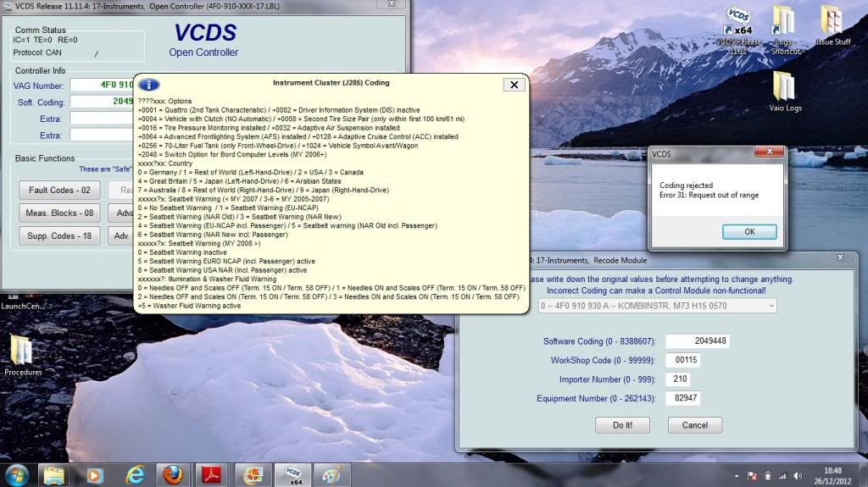Viewport: 868px width, 487px height.
Task: Switch to the VCDS x64 taskbar button
Action: [x=292, y=475]
